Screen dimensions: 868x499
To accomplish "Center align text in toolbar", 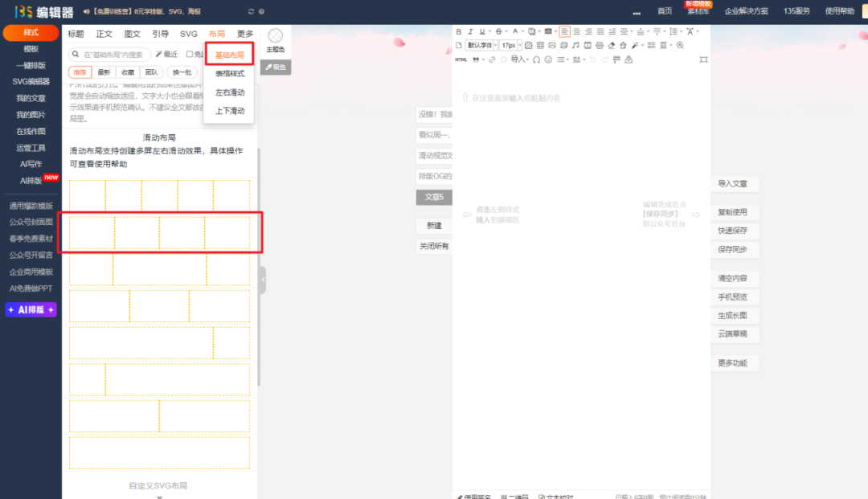I will (x=577, y=31).
